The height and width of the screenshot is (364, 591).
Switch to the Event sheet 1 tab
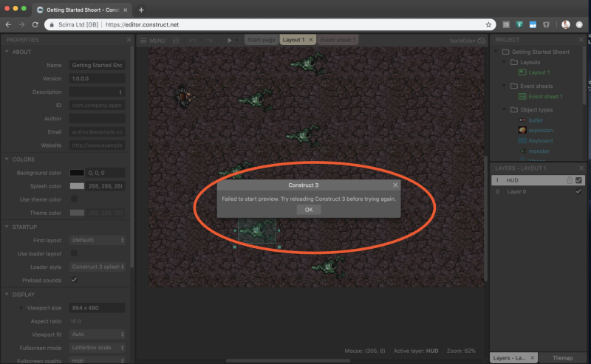click(338, 40)
